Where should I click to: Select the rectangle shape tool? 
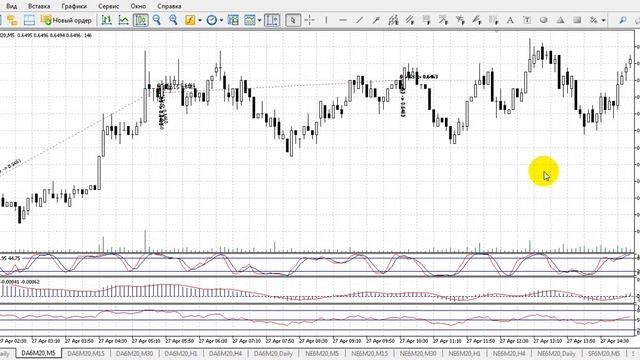[577, 20]
